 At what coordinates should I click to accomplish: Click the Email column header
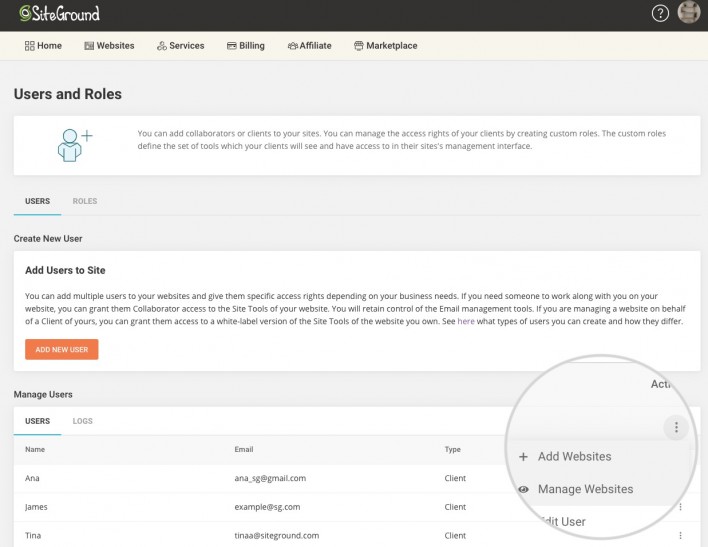pos(244,449)
